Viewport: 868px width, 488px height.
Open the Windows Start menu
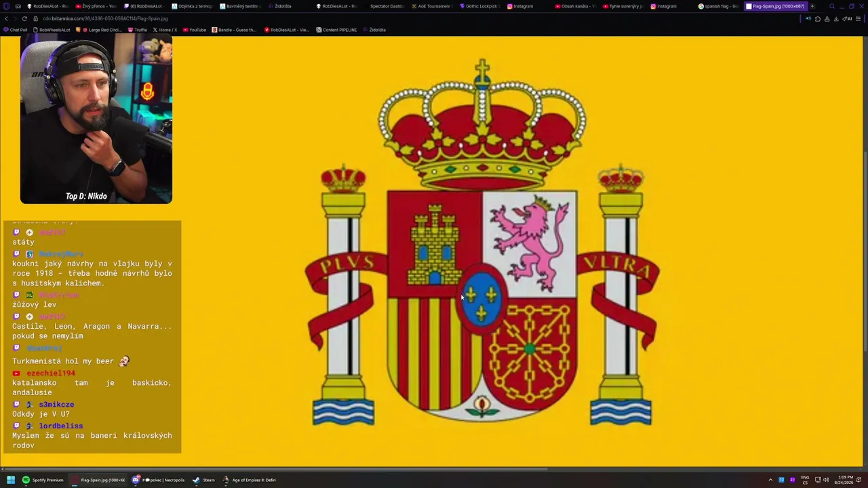pos(11,480)
